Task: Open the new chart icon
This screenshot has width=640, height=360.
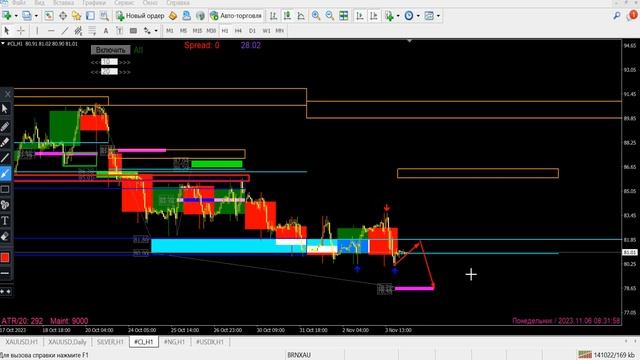Action: click(x=7, y=16)
